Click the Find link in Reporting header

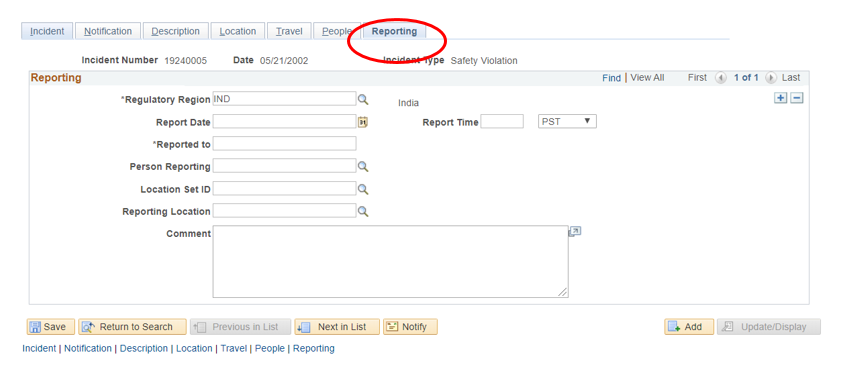pyautogui.click(x=611, y=78)
